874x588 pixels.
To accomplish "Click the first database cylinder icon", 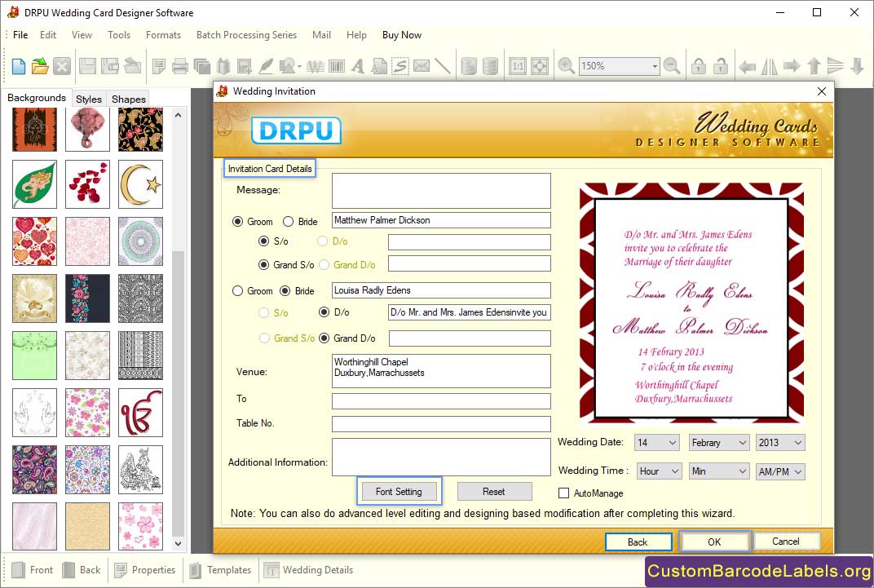I will (x=469, y=66).
